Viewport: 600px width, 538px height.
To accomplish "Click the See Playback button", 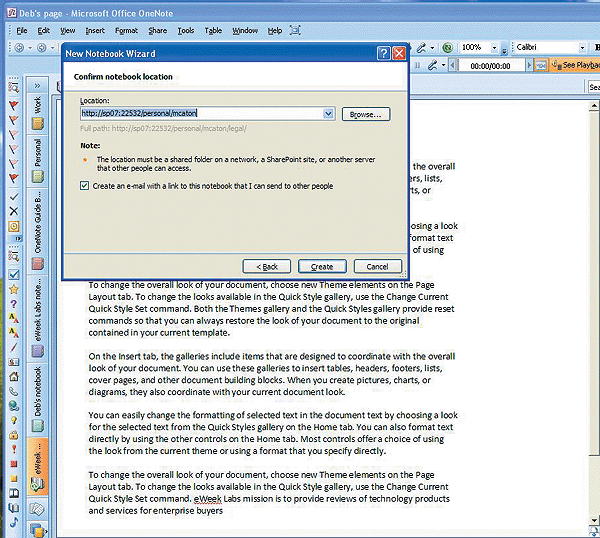I will click(575, 65).
